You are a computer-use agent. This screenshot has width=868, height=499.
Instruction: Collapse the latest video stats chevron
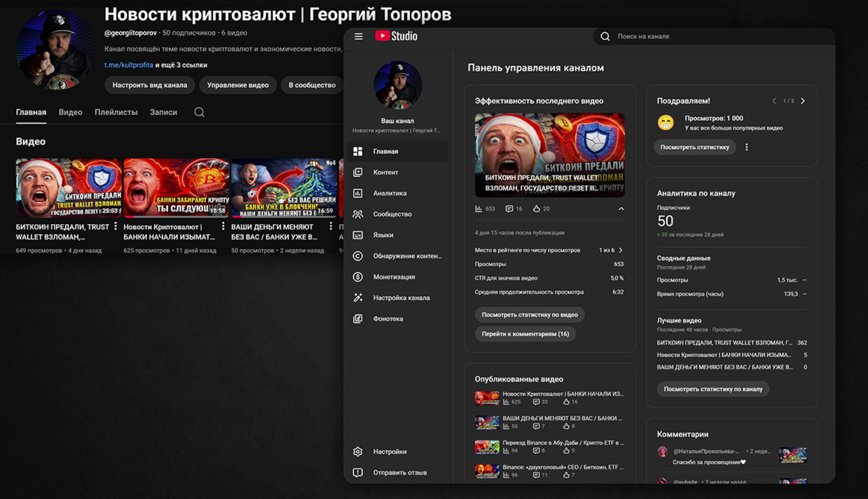point(621,209)
